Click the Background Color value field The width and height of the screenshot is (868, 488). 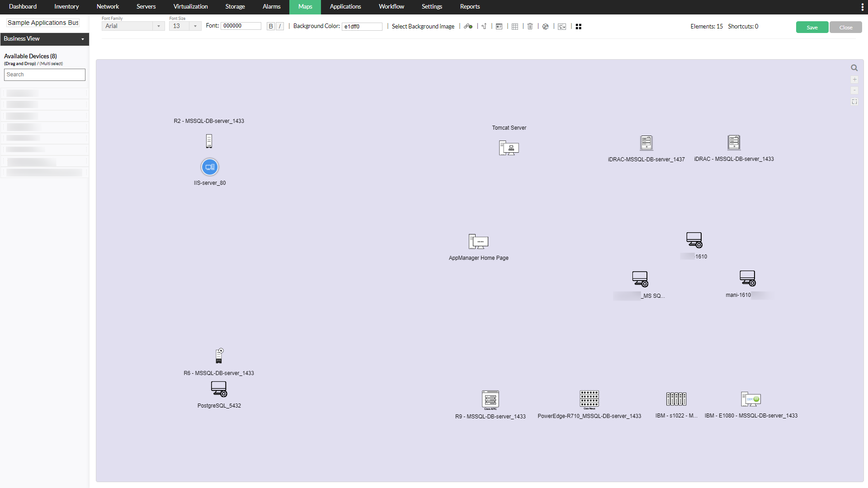click(362, 27)
